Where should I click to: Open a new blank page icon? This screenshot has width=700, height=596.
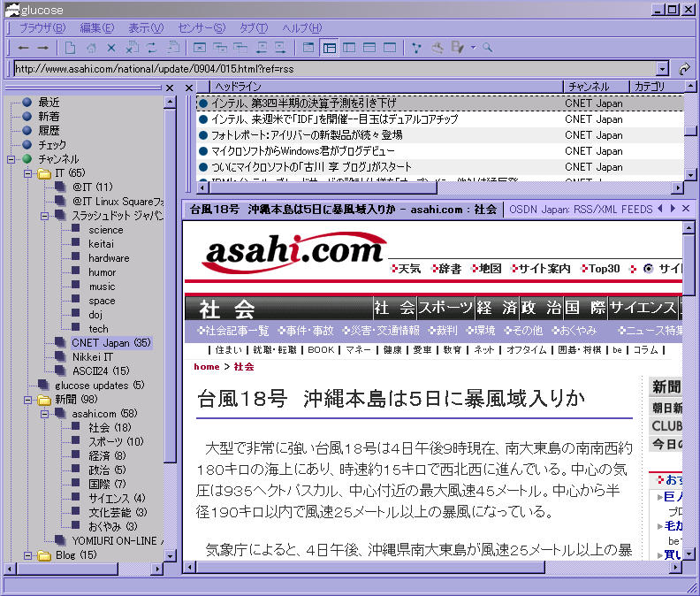(x=70, y=48)
